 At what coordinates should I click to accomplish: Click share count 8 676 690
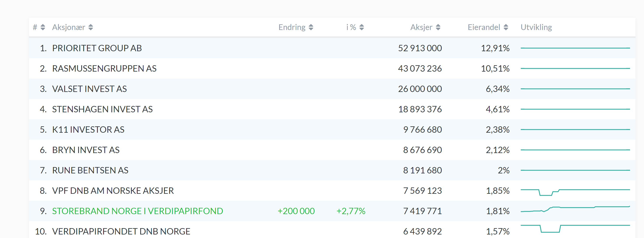422,150
